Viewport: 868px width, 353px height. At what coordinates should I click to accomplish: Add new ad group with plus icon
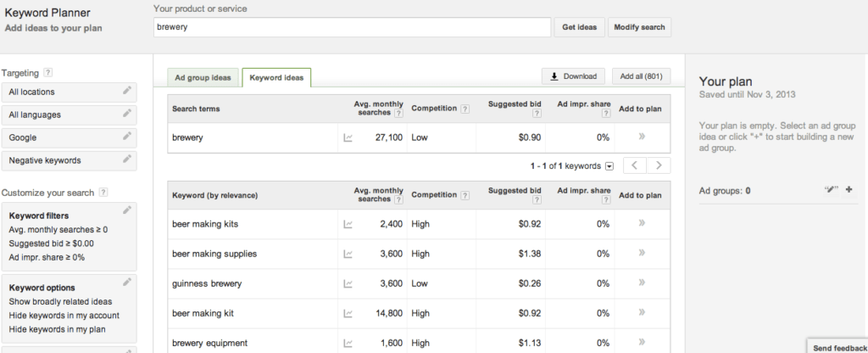(849, 189)
